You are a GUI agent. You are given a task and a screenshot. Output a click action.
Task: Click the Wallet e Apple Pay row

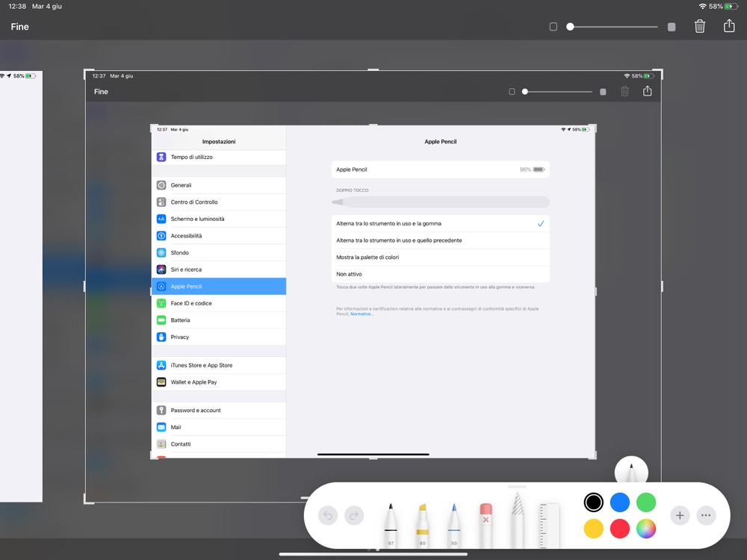pos(219,382)
